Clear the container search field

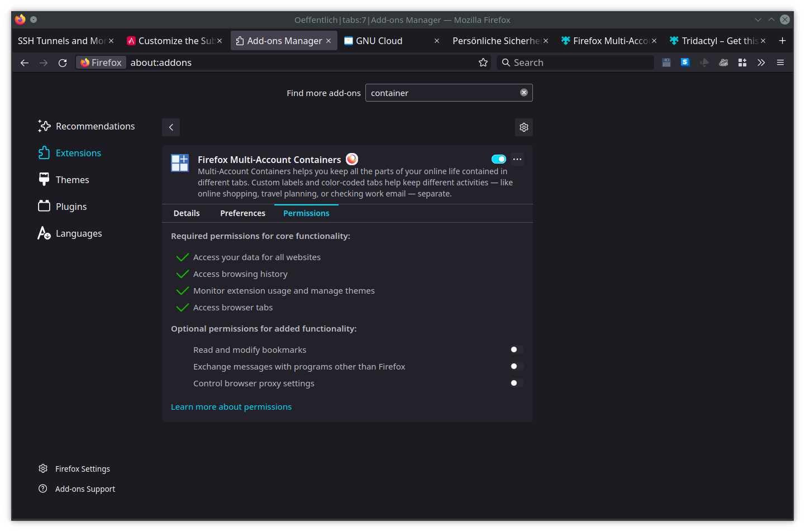click(x=523, y=92)
